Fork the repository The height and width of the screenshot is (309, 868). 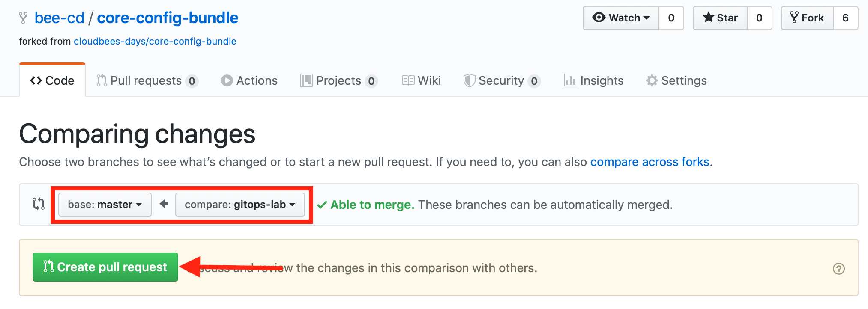[807, 18]
